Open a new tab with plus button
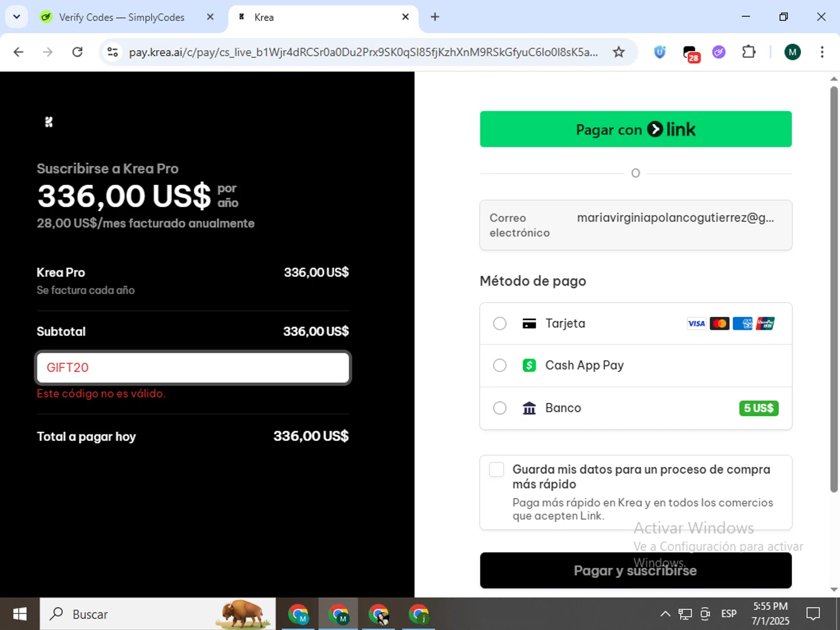 tap(435, 17)
